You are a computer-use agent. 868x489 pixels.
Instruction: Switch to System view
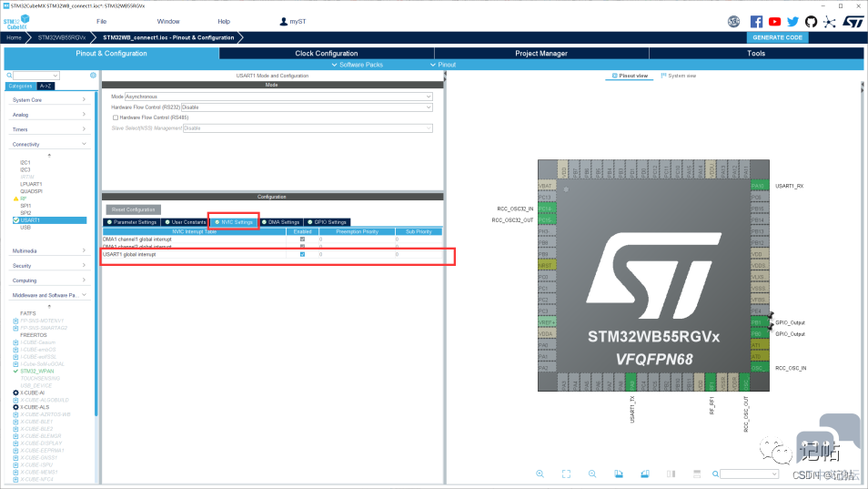pos(678,76)
